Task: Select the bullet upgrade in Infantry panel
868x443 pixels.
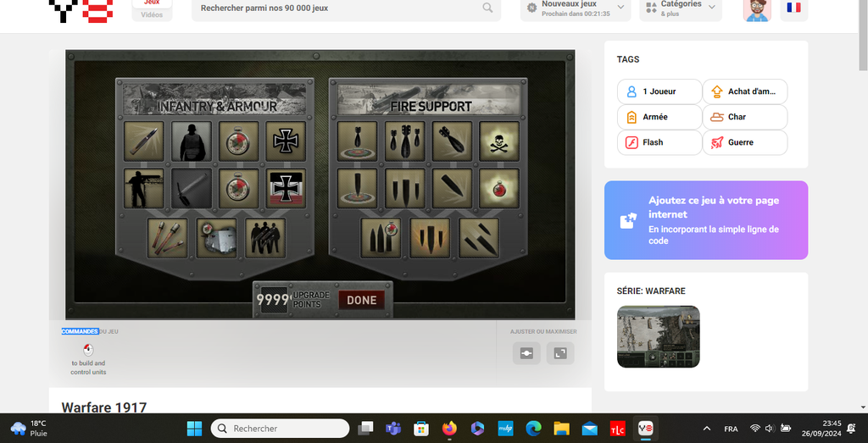Action: tap(144, 141)
